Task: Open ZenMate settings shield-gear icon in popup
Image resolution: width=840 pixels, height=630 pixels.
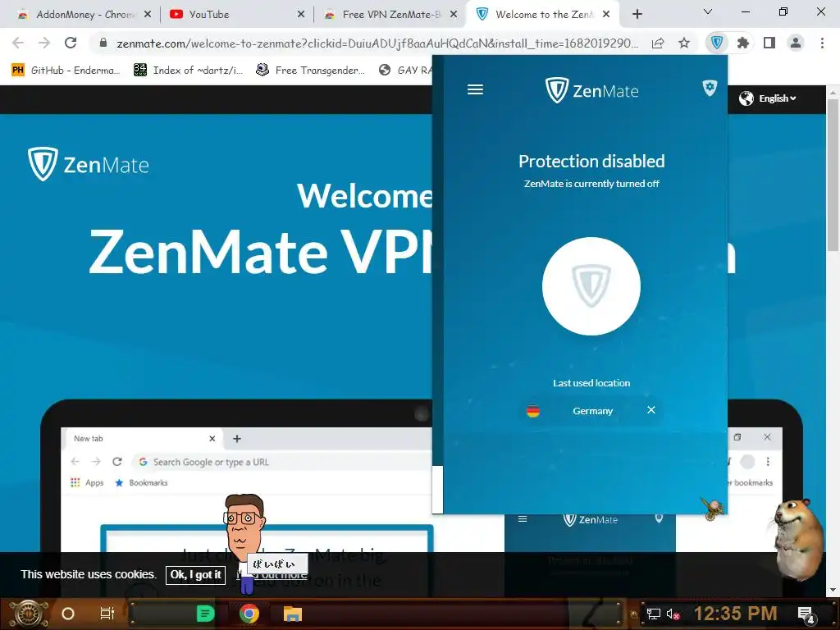Action: click(710, 88)
